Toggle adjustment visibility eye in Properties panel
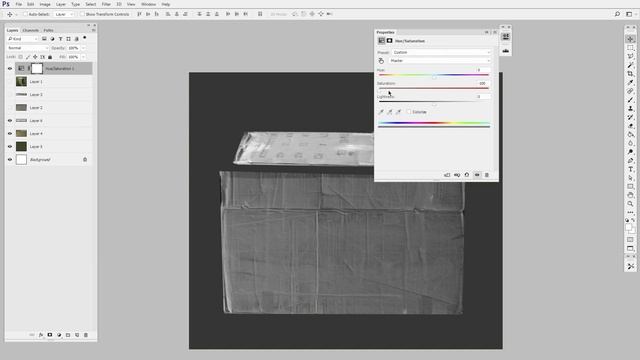The image size is (640, 360). [477, 175]
